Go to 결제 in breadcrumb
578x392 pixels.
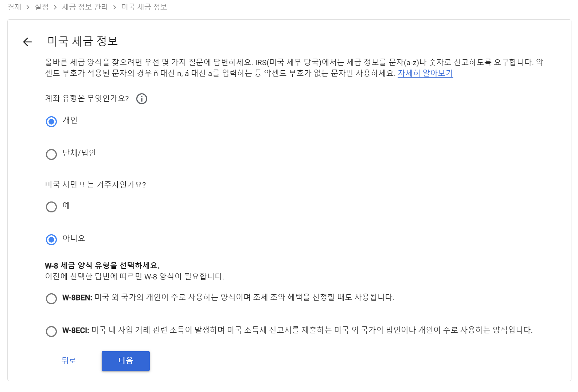click(15, 7)
